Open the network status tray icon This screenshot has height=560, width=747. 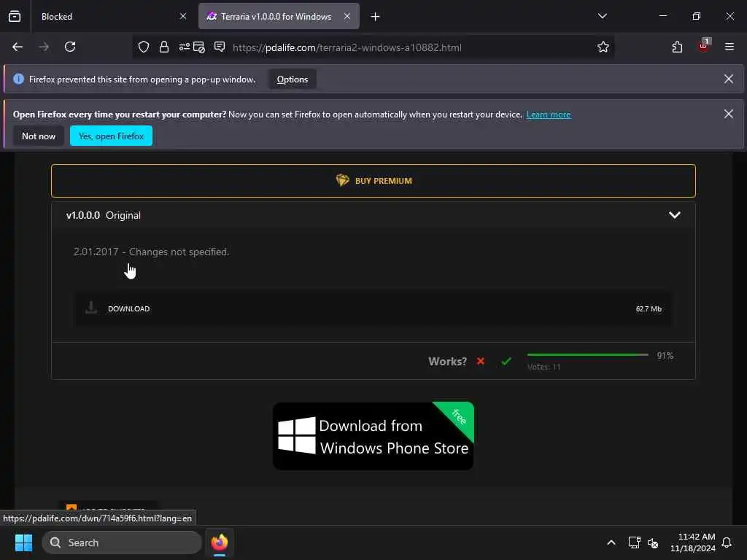coord(634,542)
